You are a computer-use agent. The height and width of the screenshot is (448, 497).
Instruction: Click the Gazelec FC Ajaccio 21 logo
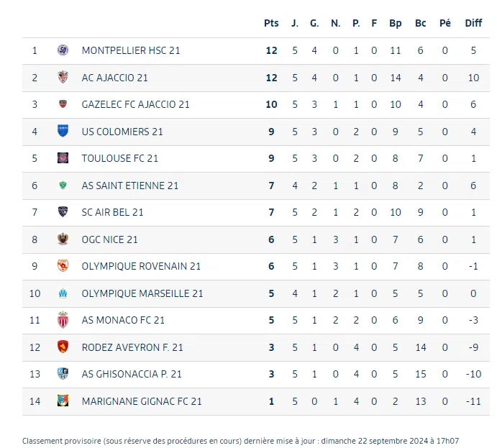point(63,104)
